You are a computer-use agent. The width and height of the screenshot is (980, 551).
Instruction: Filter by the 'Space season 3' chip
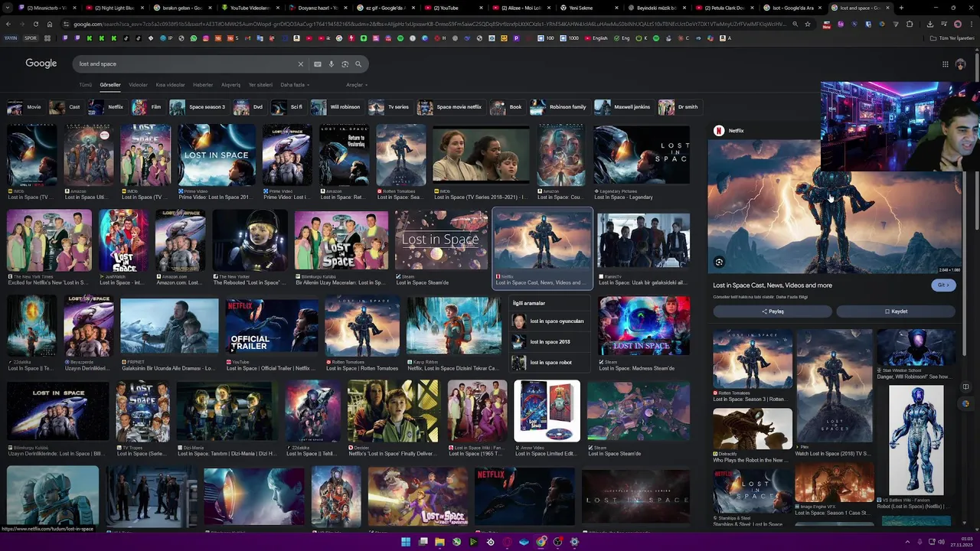coord(198,107)
